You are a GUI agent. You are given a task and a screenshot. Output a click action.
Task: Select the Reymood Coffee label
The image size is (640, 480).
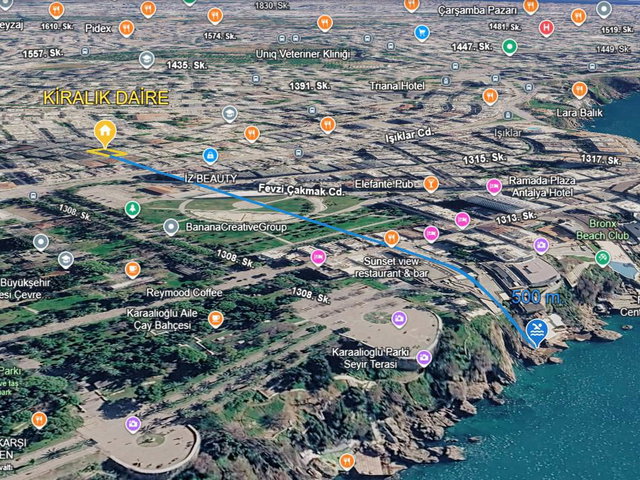coord(184,293)
